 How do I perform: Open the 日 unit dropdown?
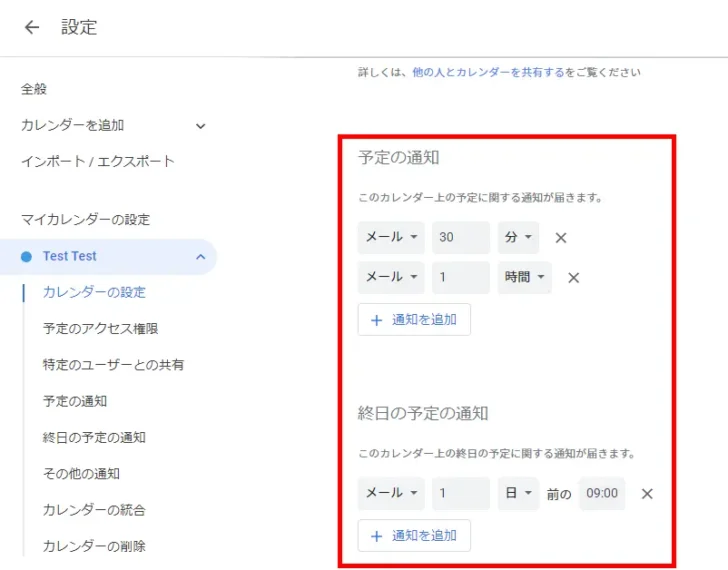point(518,493)
